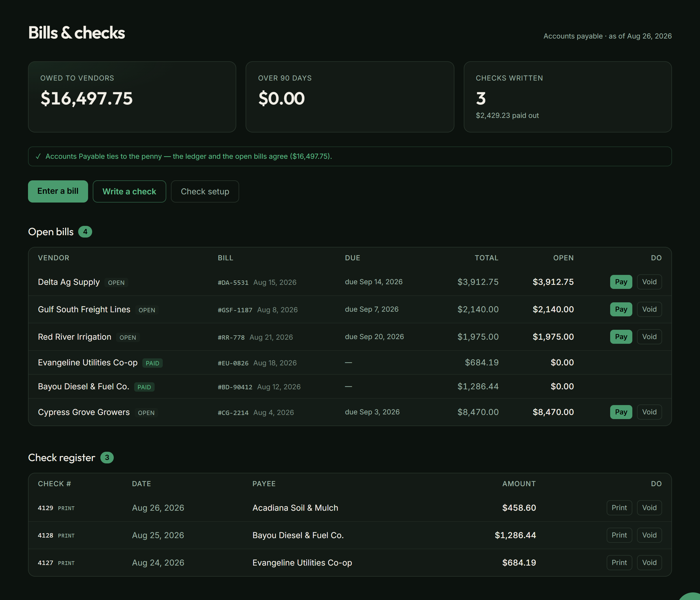This screenshot has height=600, width=700.
Task: Void check 4127
Action: pyautogui.click(x=649, y=562)
